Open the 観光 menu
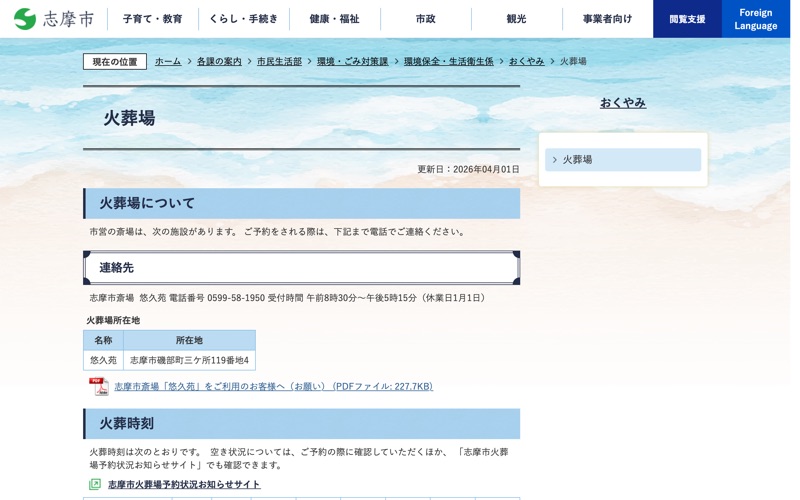 coord(516,19)
